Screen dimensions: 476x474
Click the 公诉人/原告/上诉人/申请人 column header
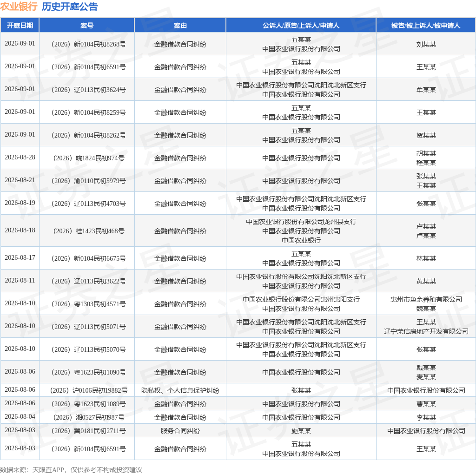point(301,26)
